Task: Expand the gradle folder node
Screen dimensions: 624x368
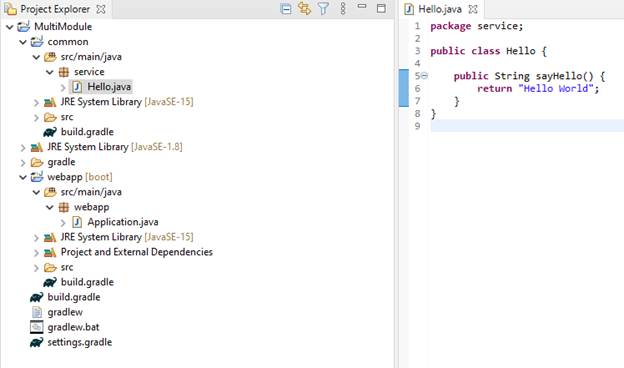Action: click(23, 163)
